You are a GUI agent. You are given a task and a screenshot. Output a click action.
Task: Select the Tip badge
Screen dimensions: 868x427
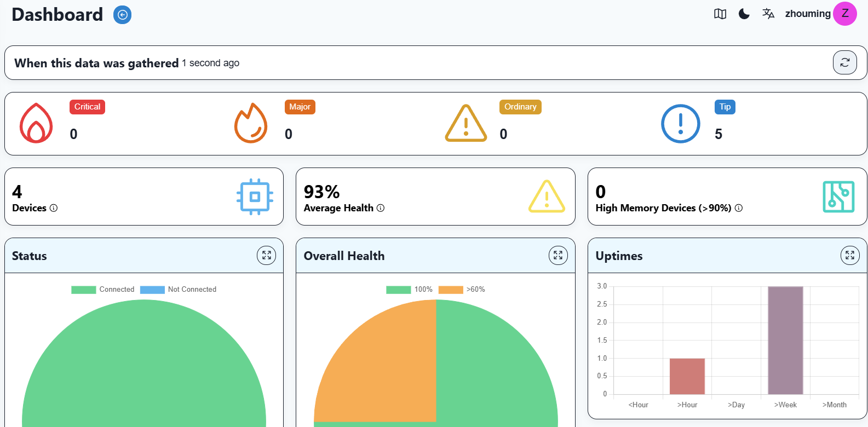725,107
